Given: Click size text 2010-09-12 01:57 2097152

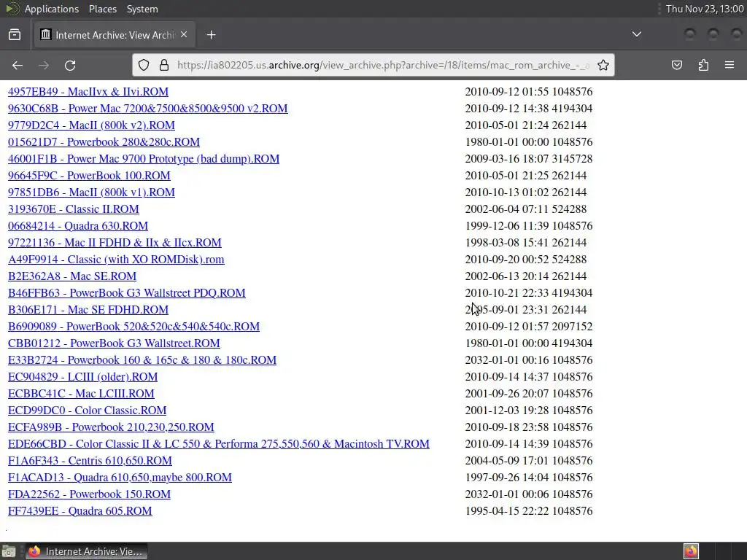Looking at the screenshot, I should pyautogui.click(x=529, y=326).
